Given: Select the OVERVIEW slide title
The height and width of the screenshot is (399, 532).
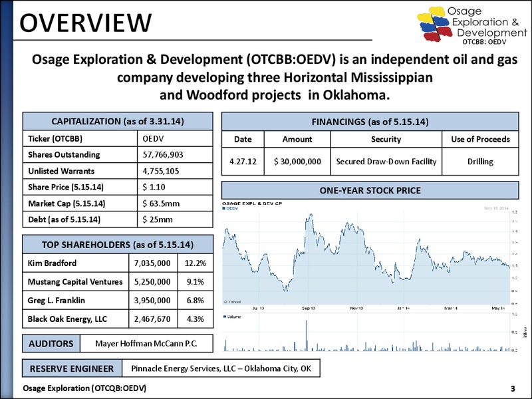Looking at the screenshot, I should coord(86,23).
